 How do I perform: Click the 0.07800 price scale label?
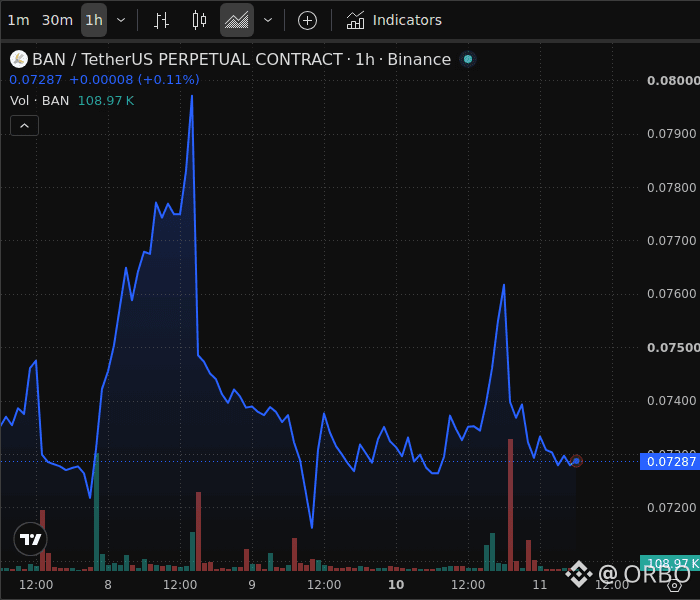click(x=671, y=188)
